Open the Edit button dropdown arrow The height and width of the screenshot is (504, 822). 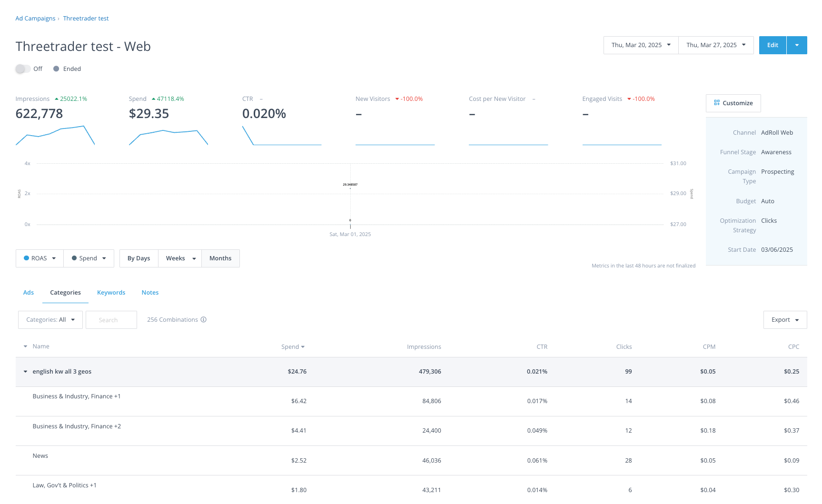coord(796,45)
